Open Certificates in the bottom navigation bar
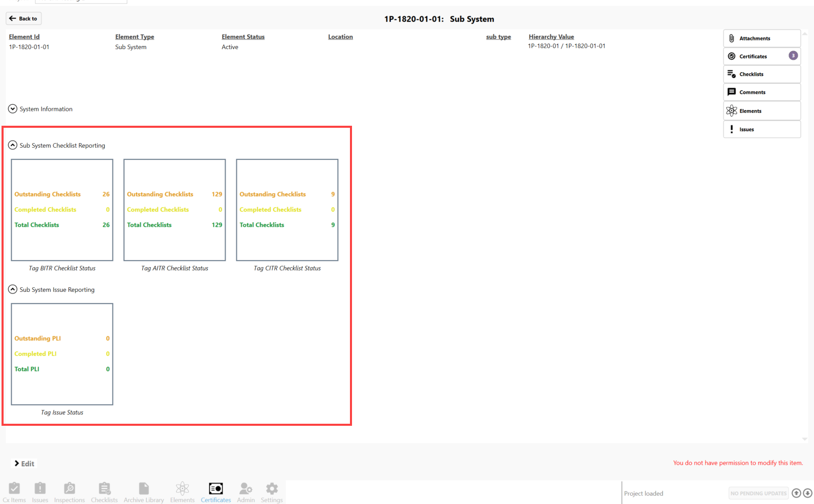This screenshot has width=814, height=504. click(x=216, y=492)
